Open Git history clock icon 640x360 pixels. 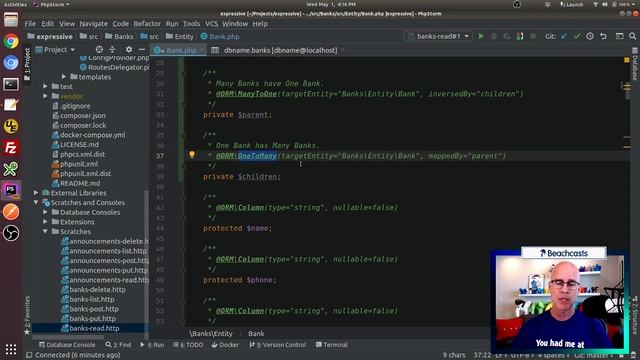click(x=590, y=36)
